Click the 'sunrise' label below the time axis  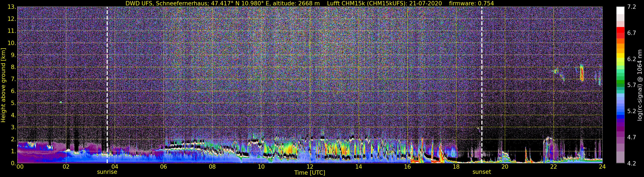[x=107, y=172]
